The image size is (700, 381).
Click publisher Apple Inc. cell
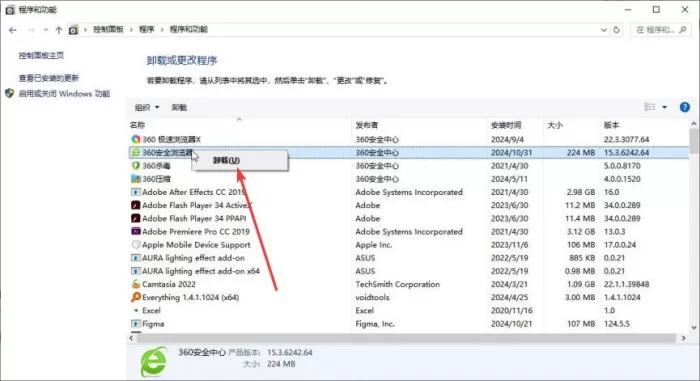point(374,245)
